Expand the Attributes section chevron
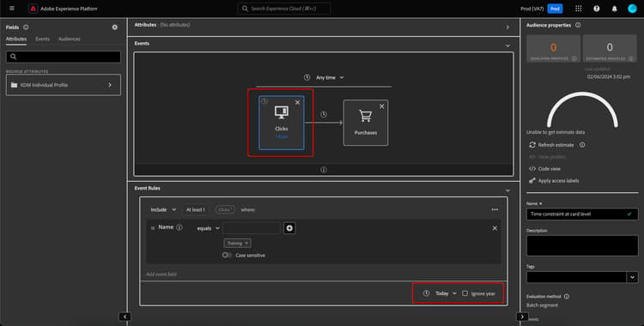The image size is (644, 326). 507,27
